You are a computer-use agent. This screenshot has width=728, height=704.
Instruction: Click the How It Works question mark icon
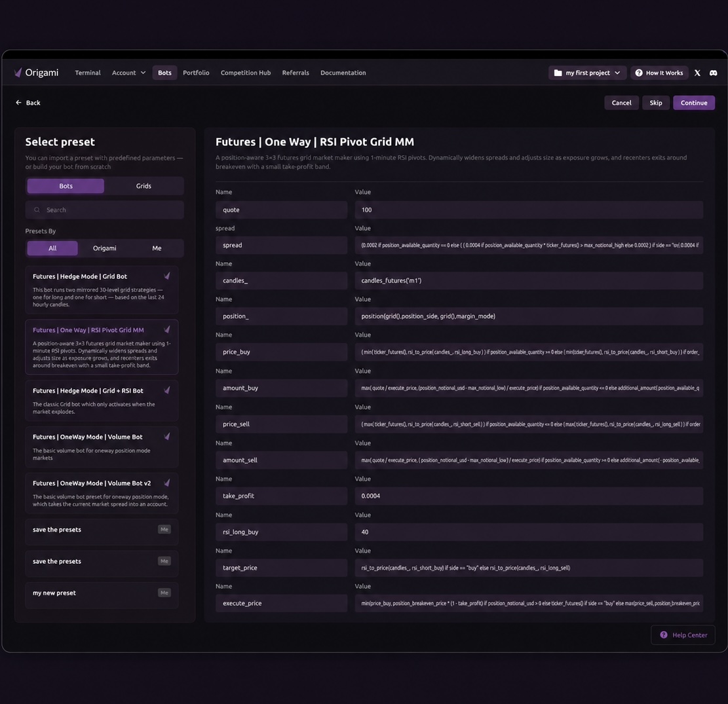[639, 73]
